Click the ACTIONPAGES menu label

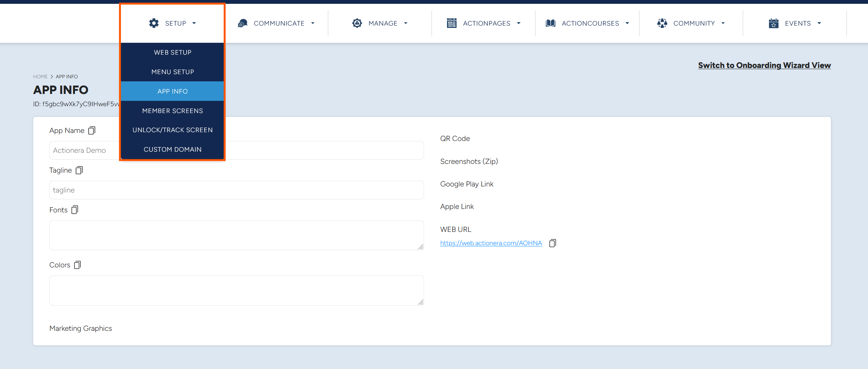486,23
